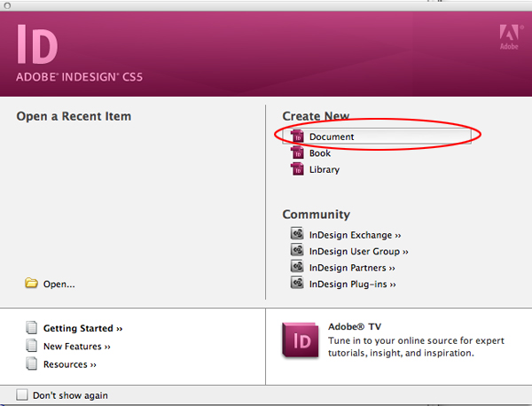The image size is (532, 406).
Task: Click the InDesign User Group icon
Action: tap(297, 250)
